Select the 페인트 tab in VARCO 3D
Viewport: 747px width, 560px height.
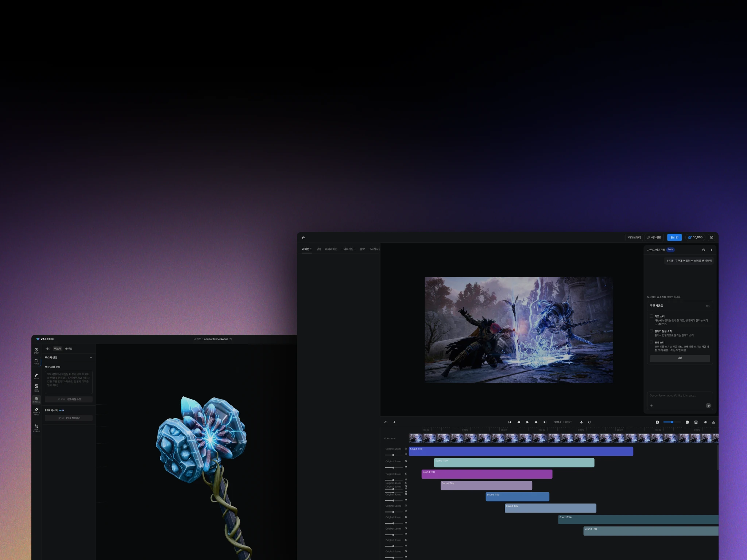click(69, 349)
